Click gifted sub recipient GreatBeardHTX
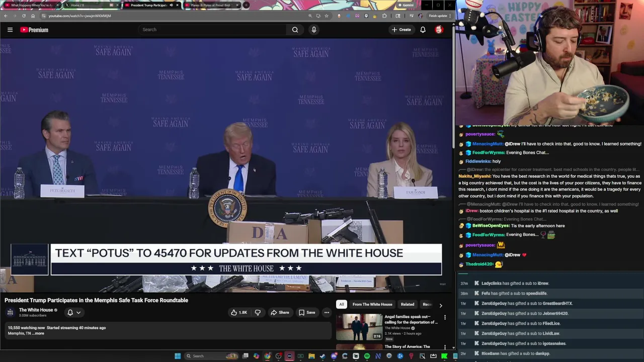Viewport: 644px width, 362px height. point(557,303)
